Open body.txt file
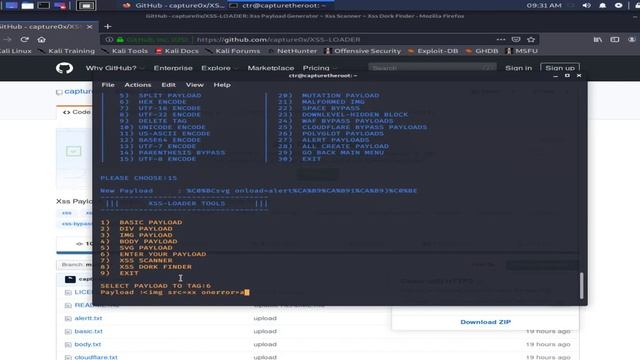 [x=88, y=344]
